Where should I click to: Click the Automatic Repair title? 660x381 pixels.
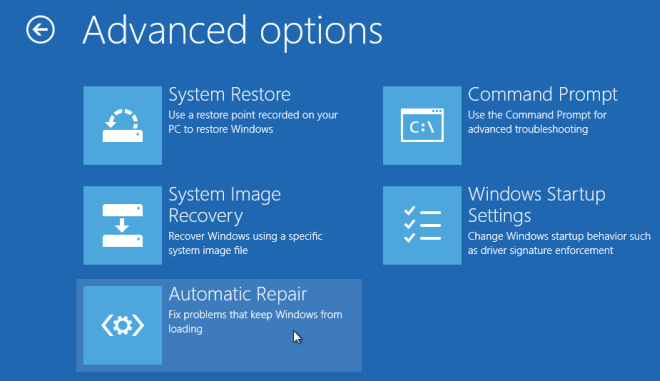pyautogui.click(x=238, y=294)
